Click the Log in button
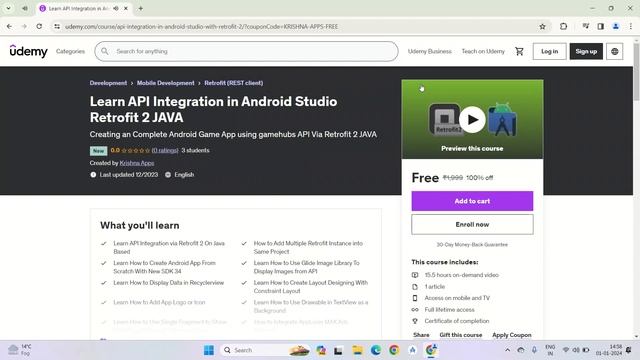The height and width of the screenshot is (360, 640). (549, 51)
